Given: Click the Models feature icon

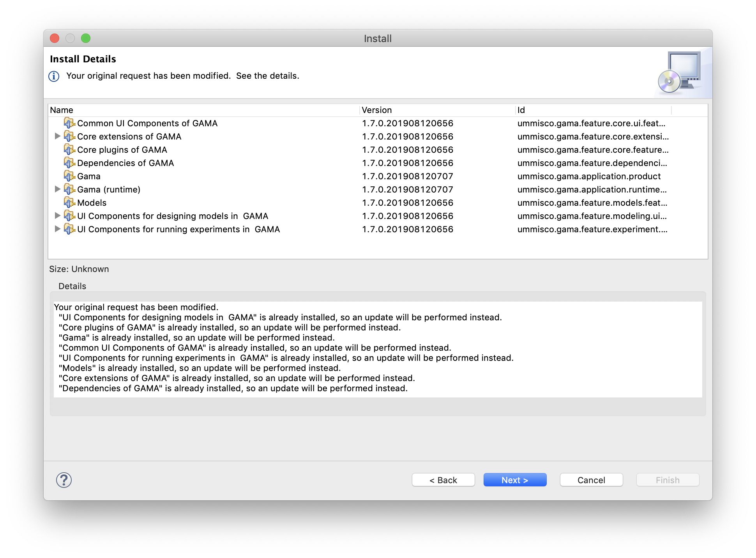Looking at the screenshot, I should coord(69,203).
